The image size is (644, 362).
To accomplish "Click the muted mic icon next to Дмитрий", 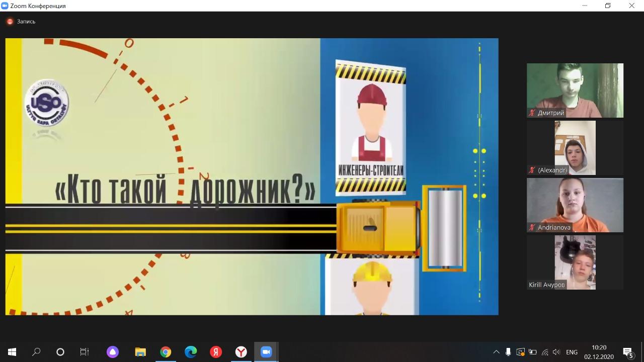I will pos(532,113).
